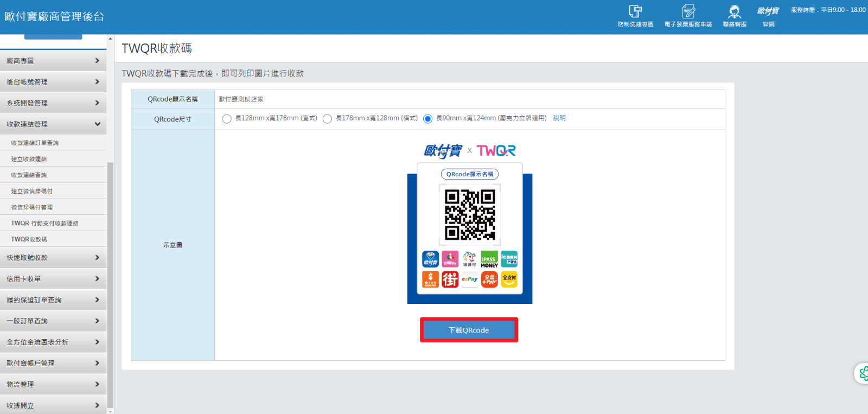The width and height of the screenshot is (868, 414).
Task: Click the orange 橘子支付 icon in preview
Action: pyautogui.click(x=430, y=279)
